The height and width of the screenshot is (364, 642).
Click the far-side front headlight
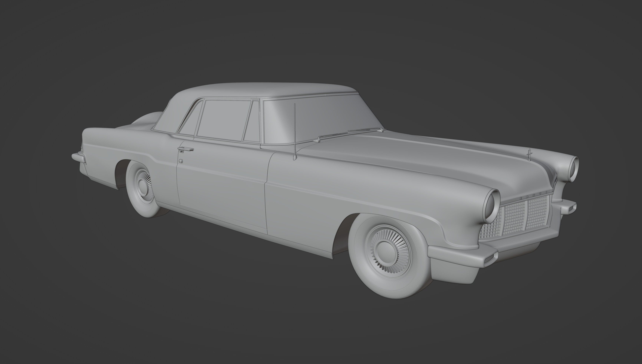pyautogui.click(x=573, y=169)
